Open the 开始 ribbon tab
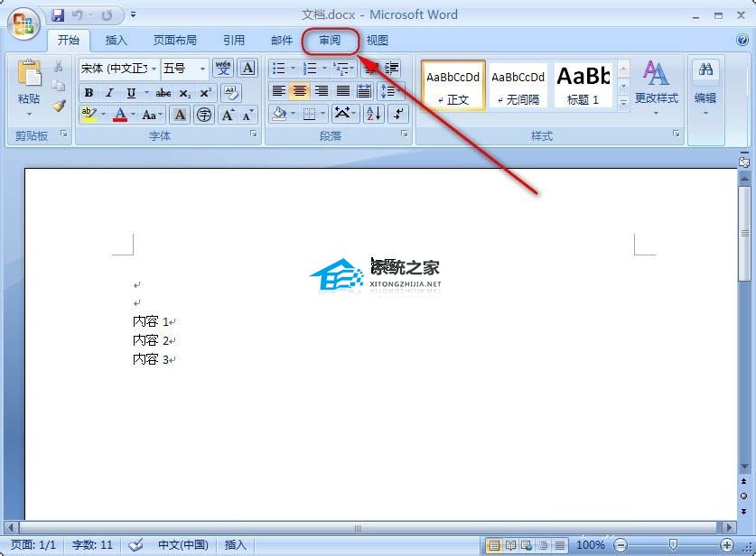This screenshot has width=756, height=556. [x=69, y=40]
